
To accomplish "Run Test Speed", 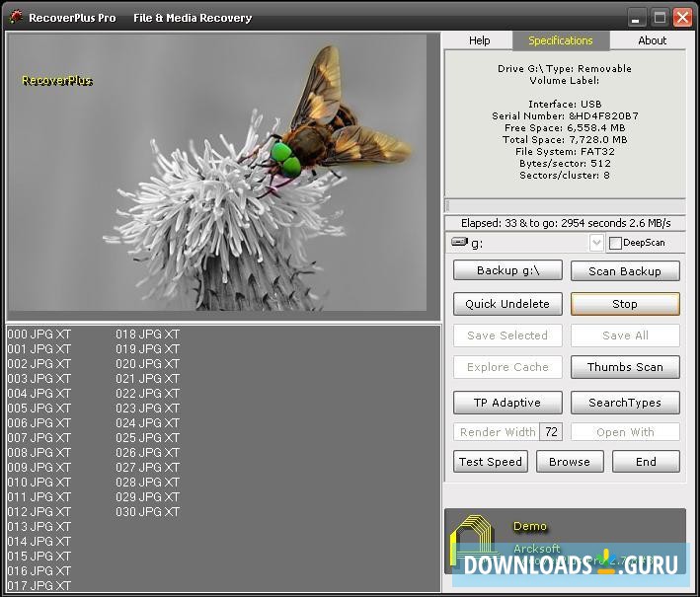I will coord(490,462).
